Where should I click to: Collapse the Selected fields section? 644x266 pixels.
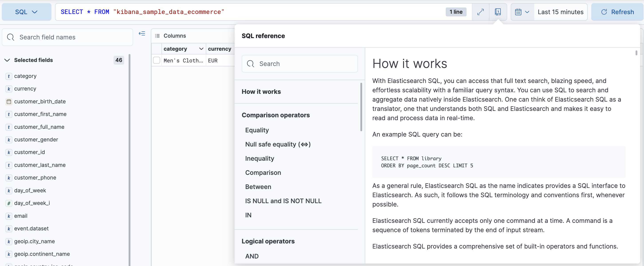(x=7, y=60)
